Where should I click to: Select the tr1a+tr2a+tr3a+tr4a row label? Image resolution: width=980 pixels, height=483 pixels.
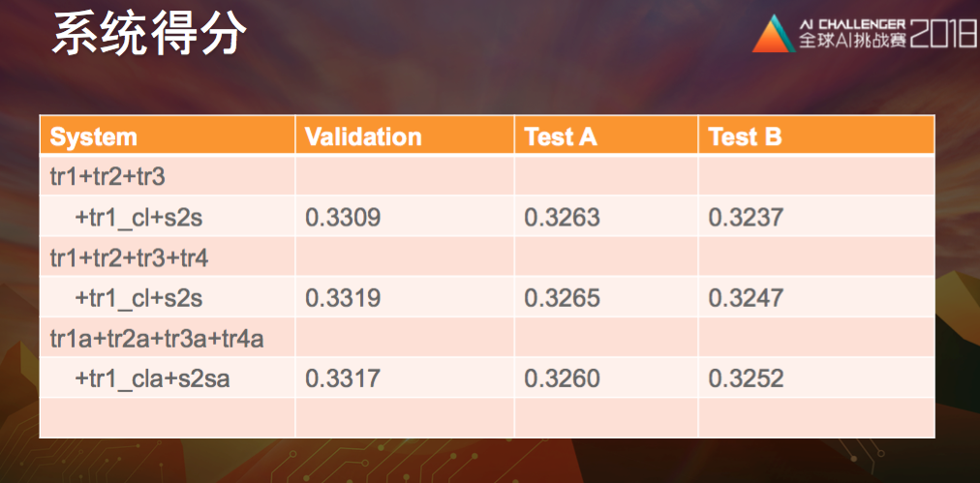(157, 339)
